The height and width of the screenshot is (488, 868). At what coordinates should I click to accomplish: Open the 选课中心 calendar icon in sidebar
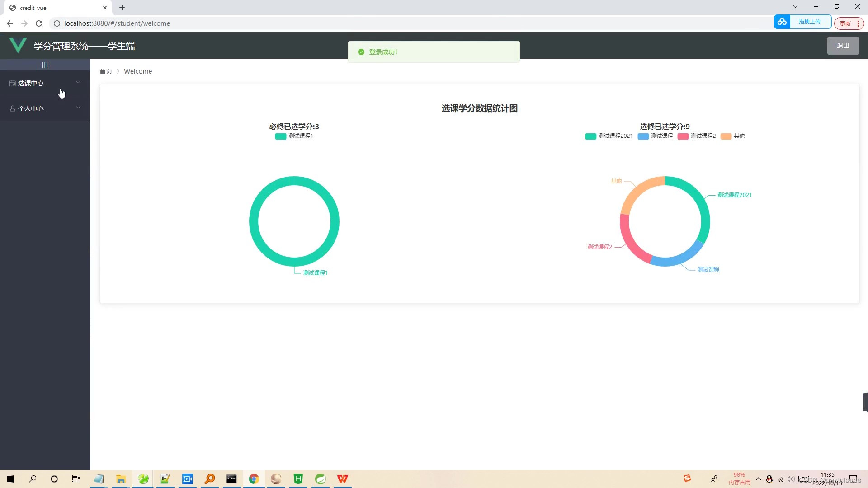coord(12,83)
